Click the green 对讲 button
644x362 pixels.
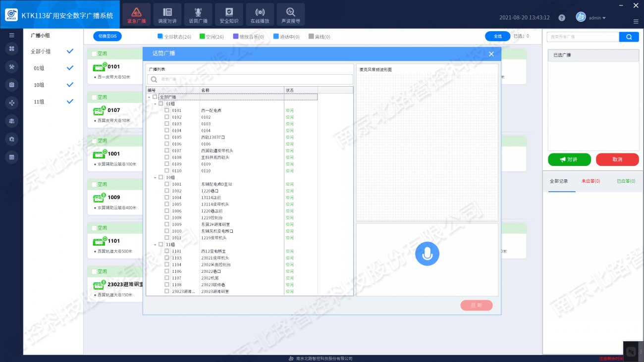pyautogui.click(x=569, y=159)
